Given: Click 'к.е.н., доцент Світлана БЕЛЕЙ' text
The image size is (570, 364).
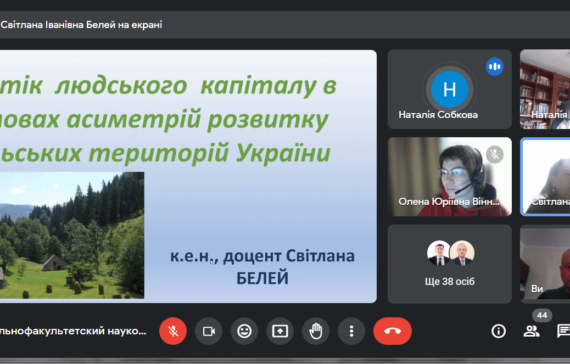Looking at the screenshot, I should click(x=262, y=267).
